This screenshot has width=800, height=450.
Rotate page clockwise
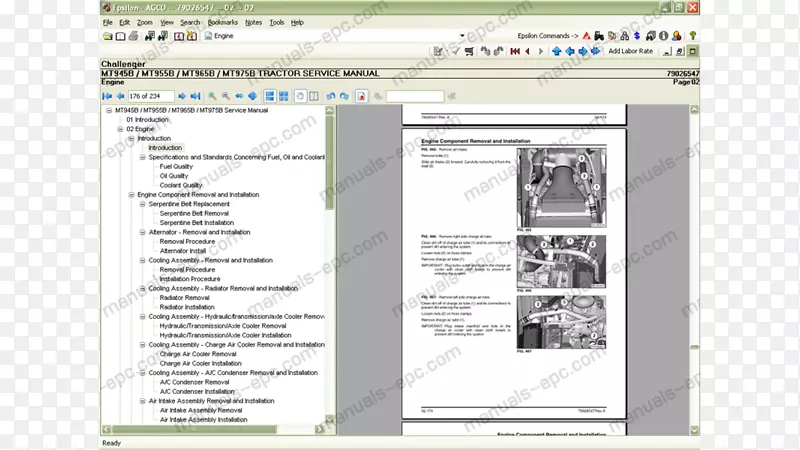(344, 96)
